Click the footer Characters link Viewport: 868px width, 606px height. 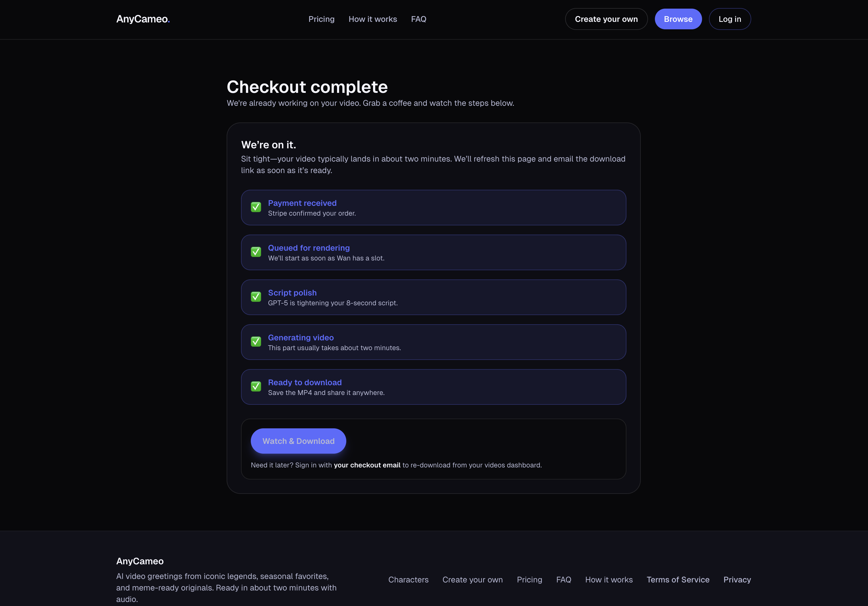click(x=408, y=580)
